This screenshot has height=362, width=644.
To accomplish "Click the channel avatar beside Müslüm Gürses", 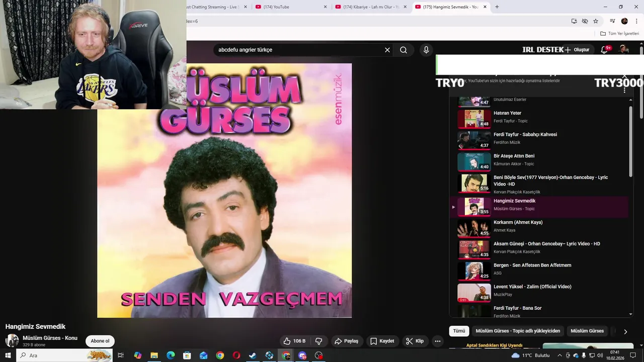I will pyautogui.click(x=12, y=340).
